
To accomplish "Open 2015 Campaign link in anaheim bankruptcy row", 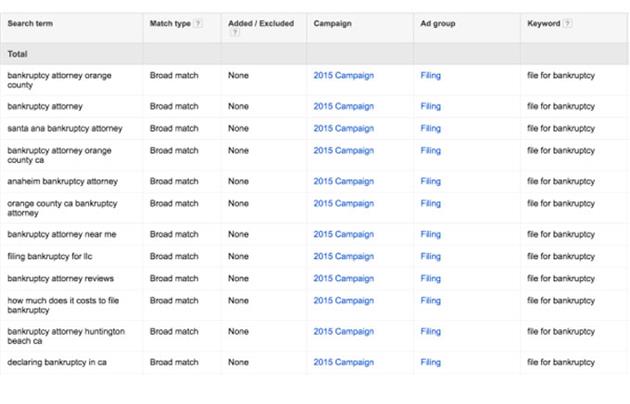I will [343, 181].
